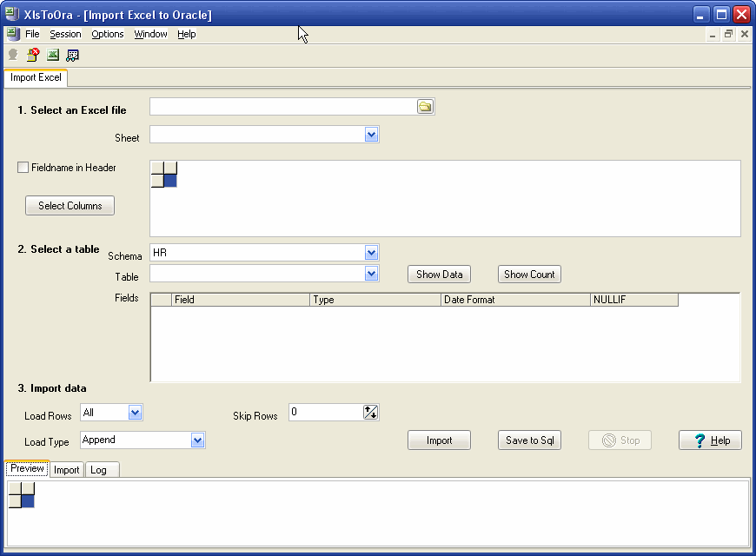Click the Skip Rows spinner arrows
This screenshot has width=756, height=556.
click(370, 413)
